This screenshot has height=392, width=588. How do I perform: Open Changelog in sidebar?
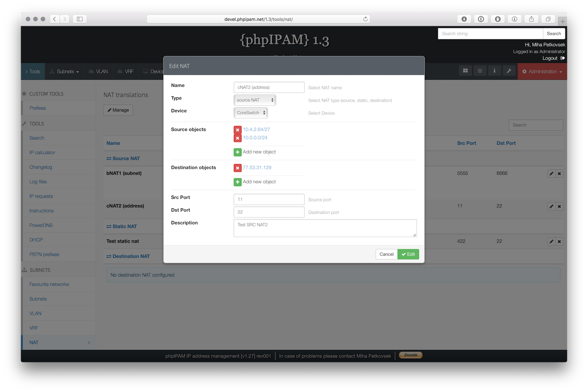[x=41, y=167]
